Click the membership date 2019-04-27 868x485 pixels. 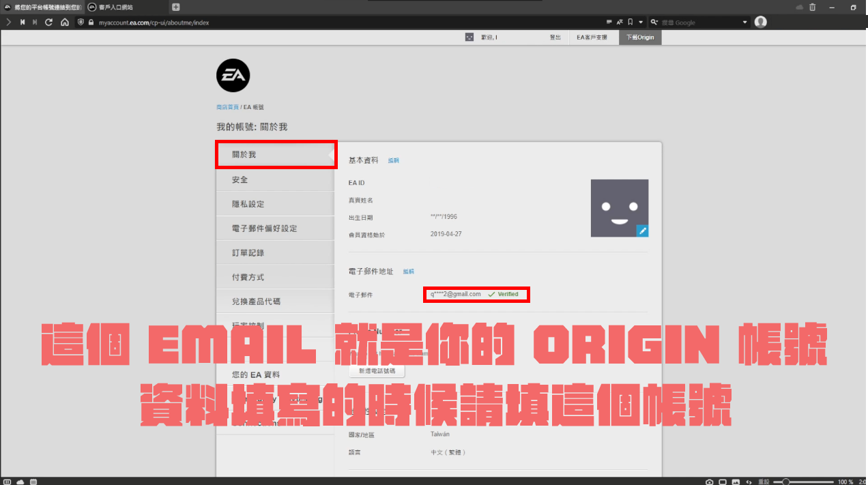pos(446,234)
